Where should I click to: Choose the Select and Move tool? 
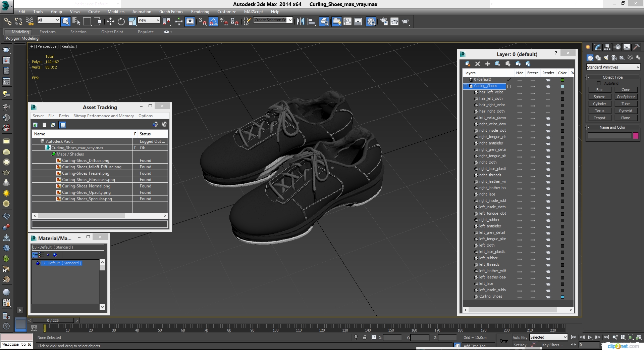[x=110, y=21]
